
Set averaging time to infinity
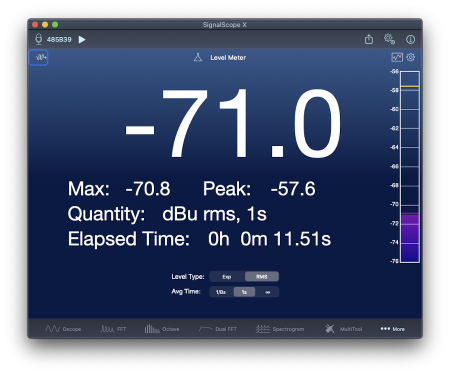[x=267, y=292]
